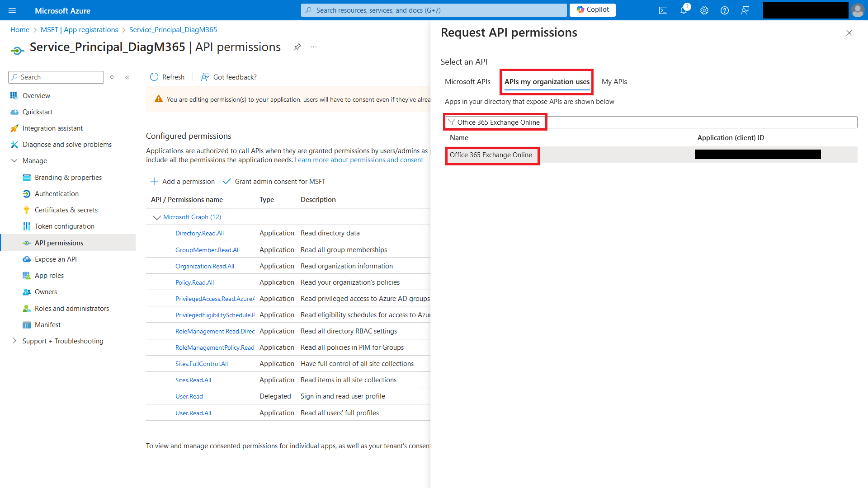868x488 pixels.
Task: Click the feedback icon in header
Action: (745, 10)
